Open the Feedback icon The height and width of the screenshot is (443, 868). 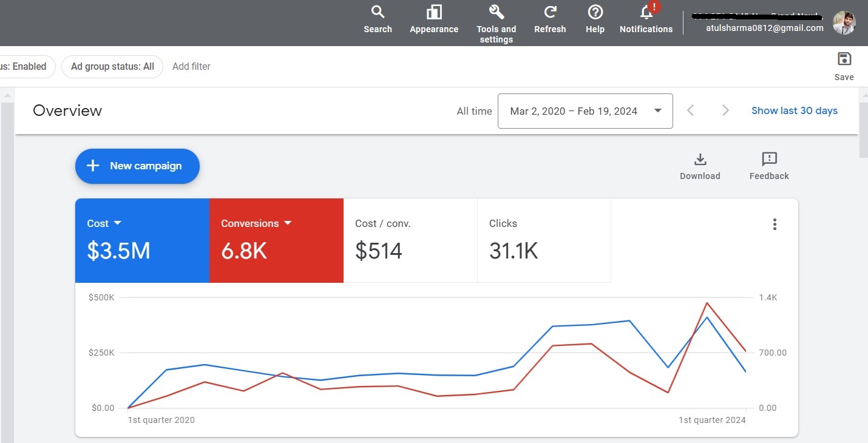pyautogui.click(x=769, y=160)
